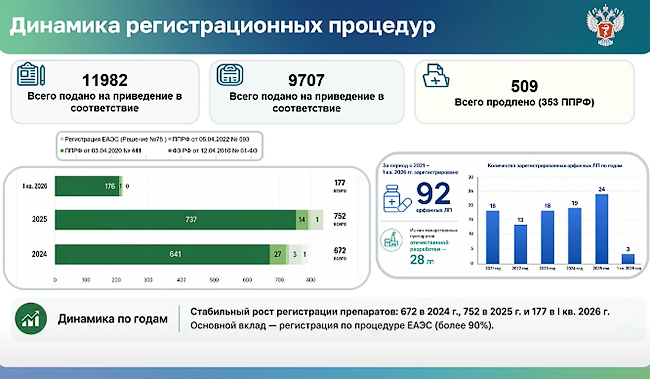Image resolution: width=650 pixels, height=379 pixels.
Task: Click the Основной вклад ЕАЭС sentence
Action: 342,326
